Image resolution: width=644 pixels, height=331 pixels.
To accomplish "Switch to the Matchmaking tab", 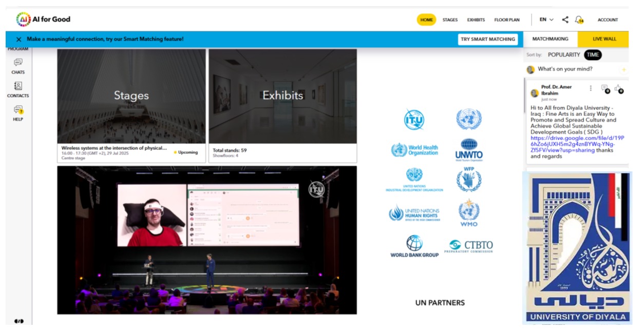I will pyautogui.click(x=550, y=39).
